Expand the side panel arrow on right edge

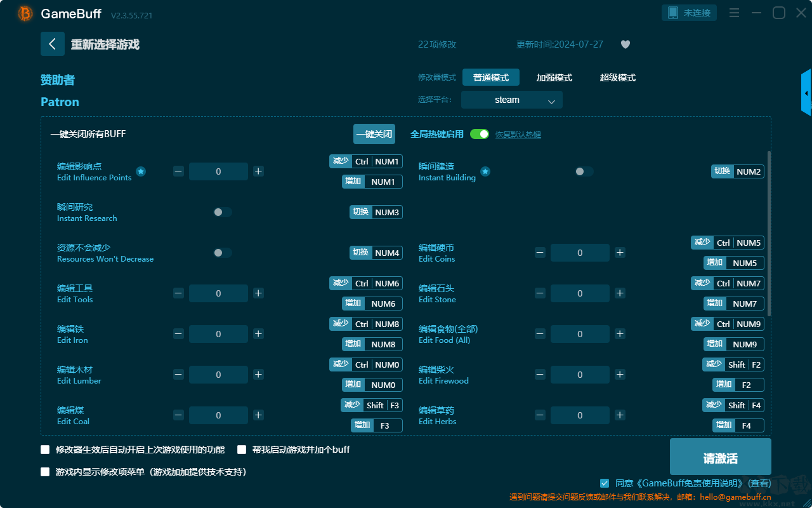click(806, 93)
